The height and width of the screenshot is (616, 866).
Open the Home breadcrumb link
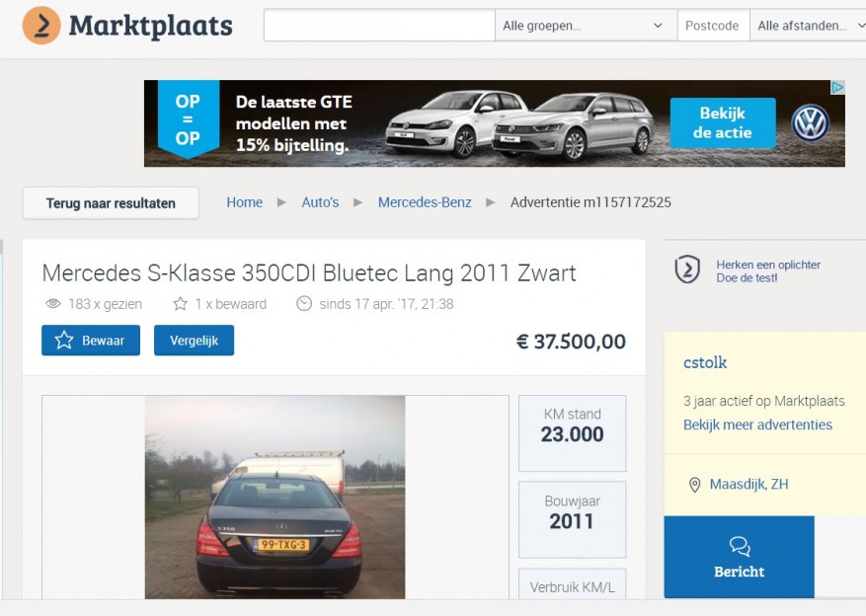tap(244, 202)
